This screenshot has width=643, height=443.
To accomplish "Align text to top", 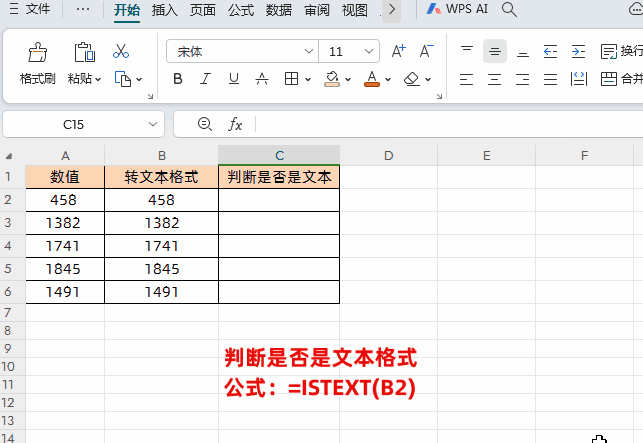I will [467, 51].
